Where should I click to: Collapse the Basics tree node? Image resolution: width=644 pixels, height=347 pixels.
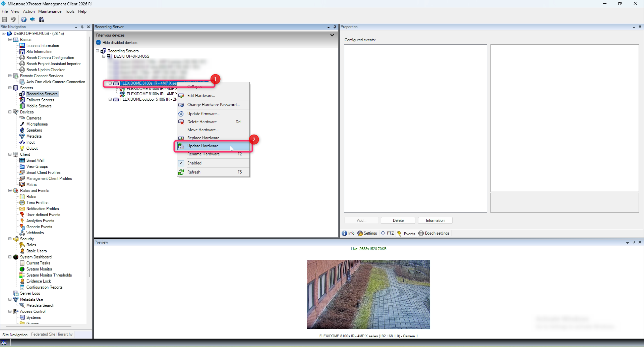click(x=10, y=40)
